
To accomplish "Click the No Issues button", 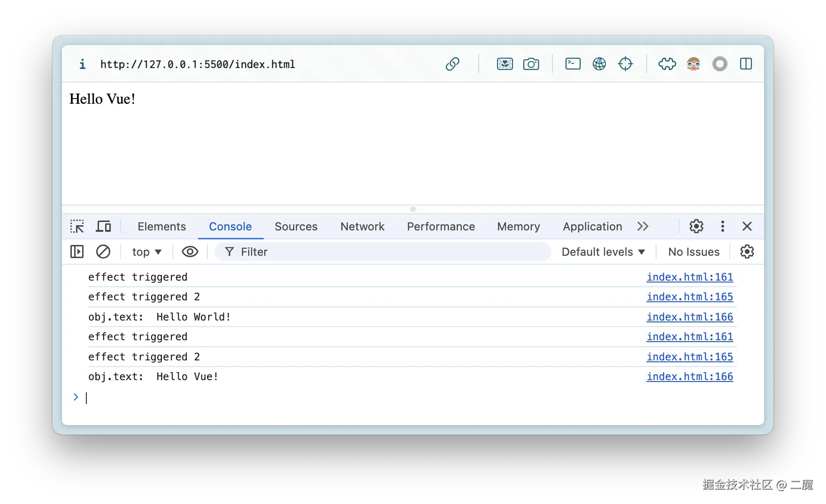I will (x=694, y=252).
